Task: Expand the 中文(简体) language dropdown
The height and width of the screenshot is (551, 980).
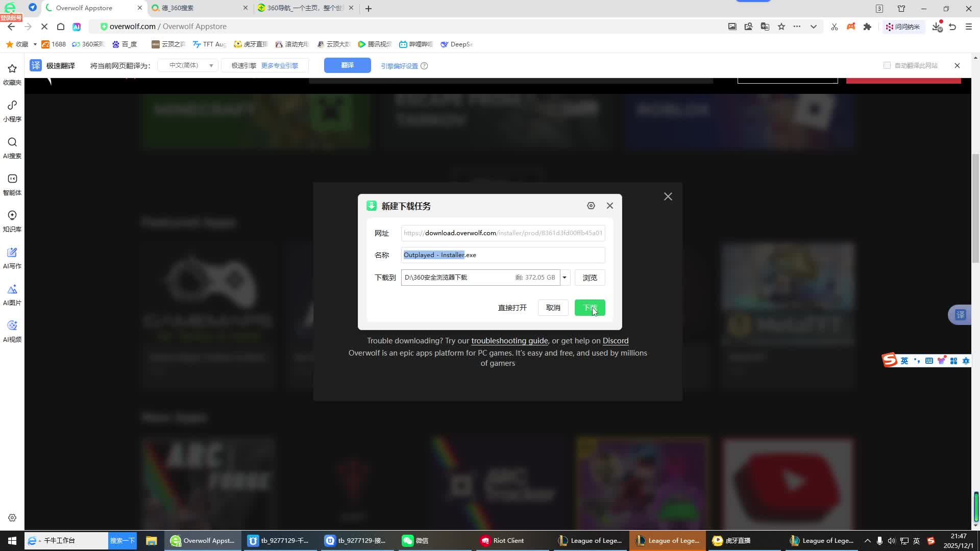Action: click(x=188, y=65)
